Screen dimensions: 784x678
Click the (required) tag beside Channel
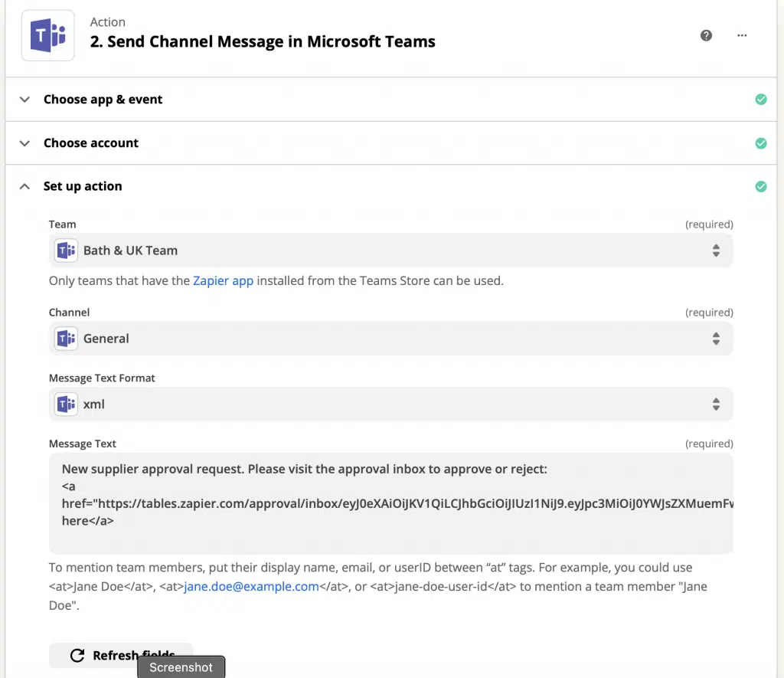tap(709, 313)
